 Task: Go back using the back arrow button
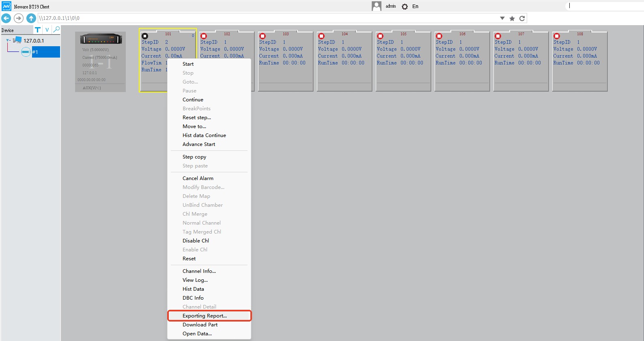point(6,18)
